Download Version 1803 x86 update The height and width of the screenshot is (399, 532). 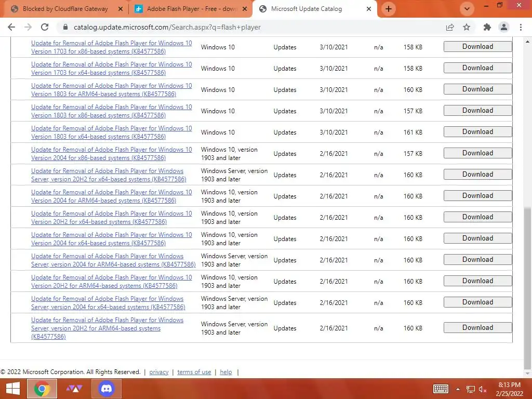[478, 111]
